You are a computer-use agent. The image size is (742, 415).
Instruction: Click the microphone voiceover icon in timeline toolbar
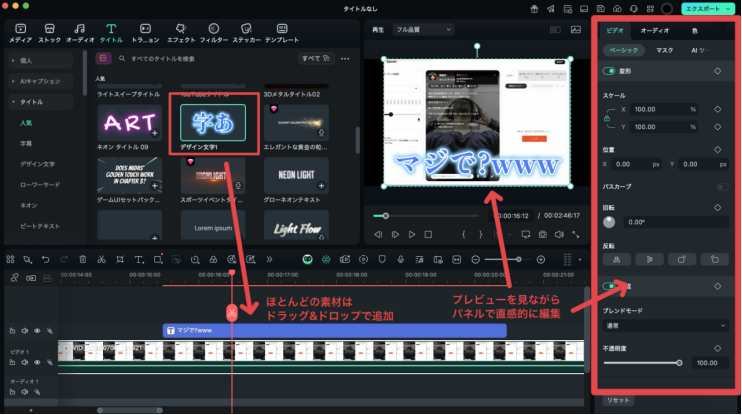pos(400,259)
